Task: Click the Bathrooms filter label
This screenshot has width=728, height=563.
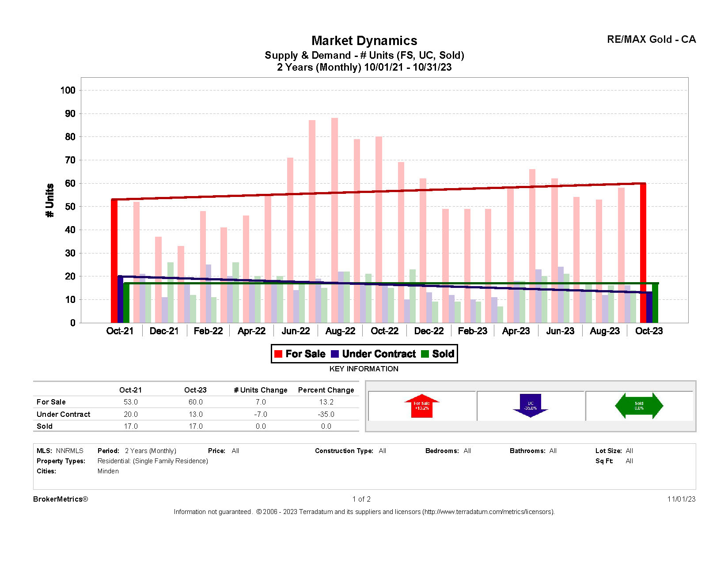Action: click(527, 451)
